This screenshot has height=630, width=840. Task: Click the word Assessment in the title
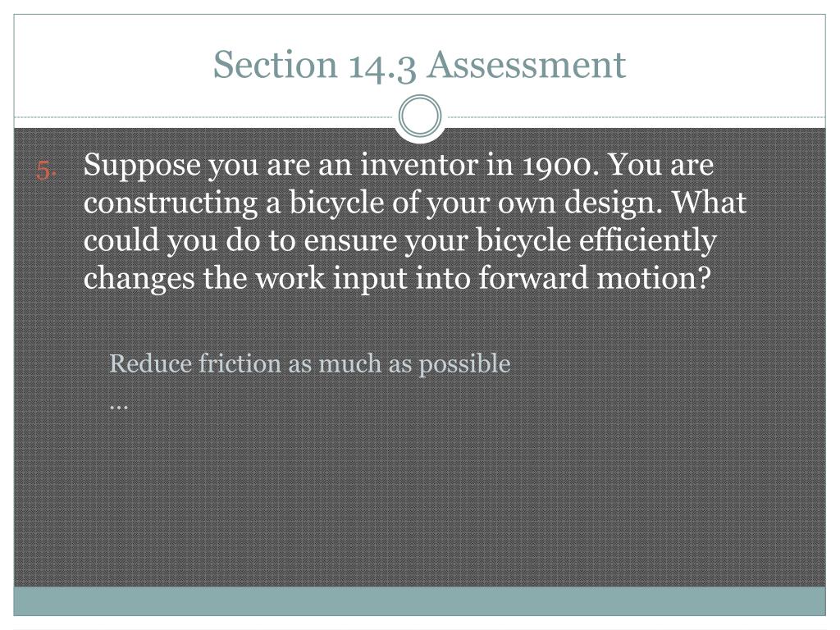pos(527,64)
